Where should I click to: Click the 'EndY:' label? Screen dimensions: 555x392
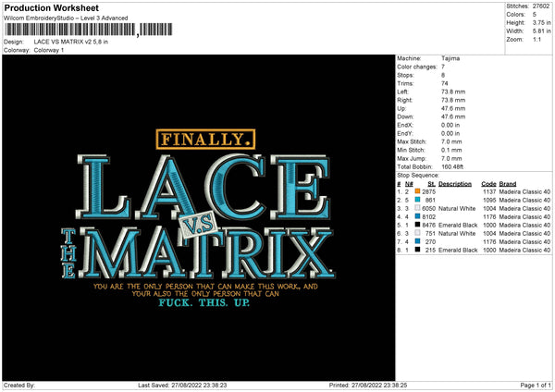(x=405, y=133)
